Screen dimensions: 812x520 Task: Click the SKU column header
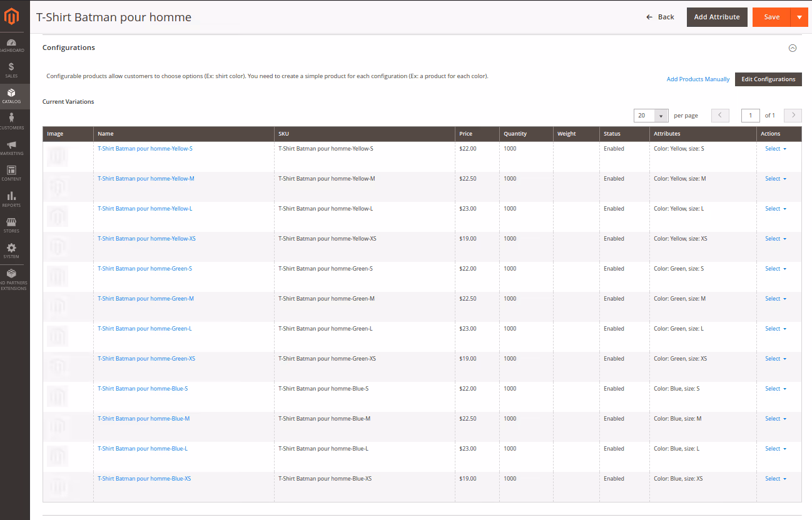click(365, 134)
